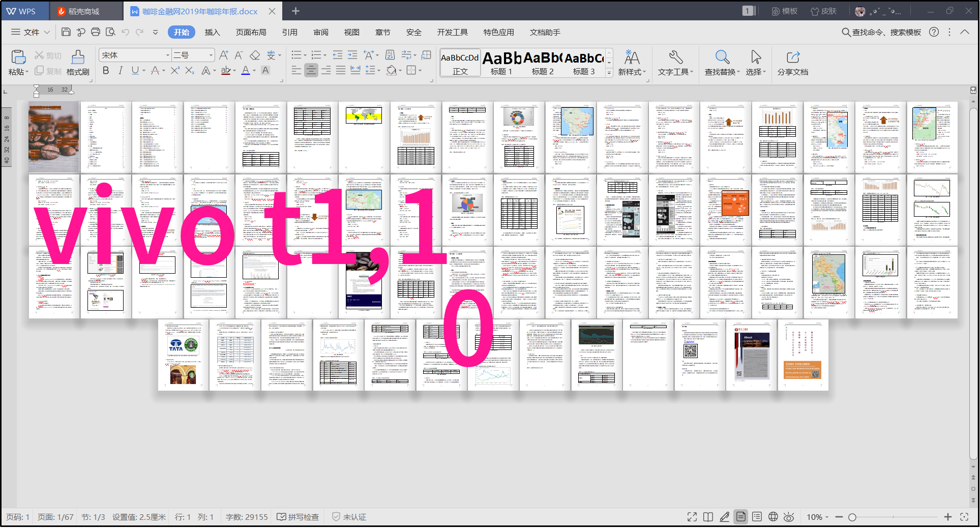
Task: Click the Print icon in quick access bar
Action: pos(95,32)
